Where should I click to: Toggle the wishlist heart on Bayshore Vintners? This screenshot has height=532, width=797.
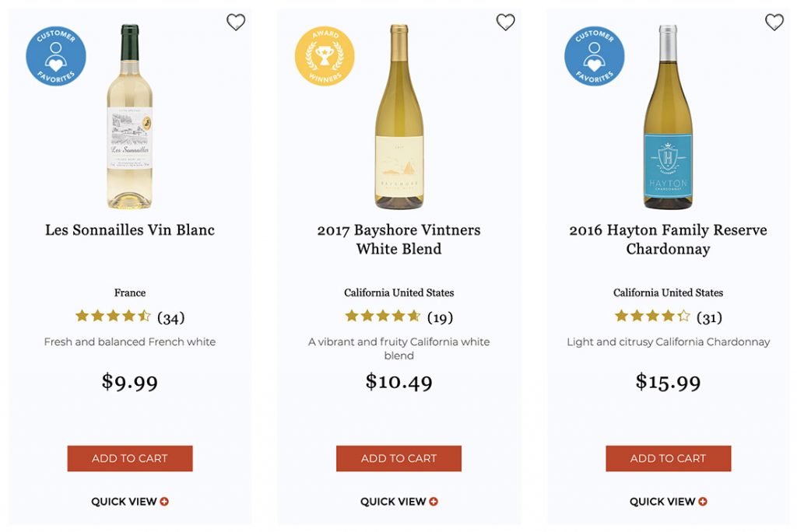tap(505, 23)
